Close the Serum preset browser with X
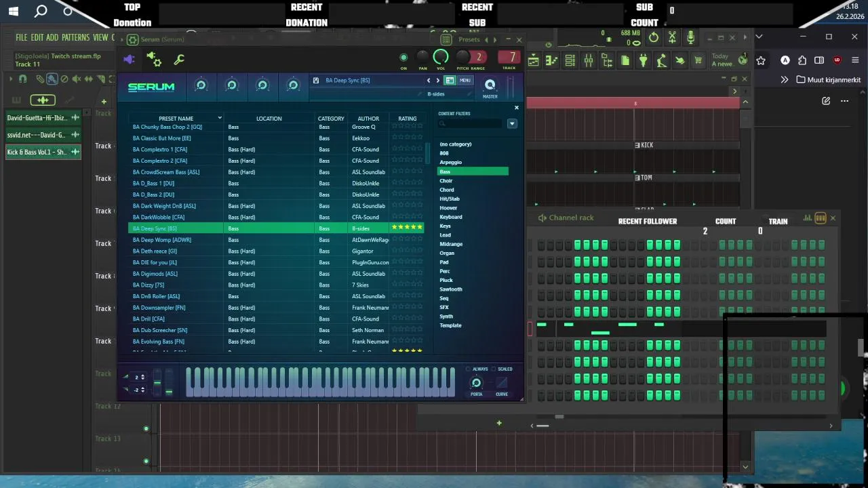The image size is (868, 488). 516,108
